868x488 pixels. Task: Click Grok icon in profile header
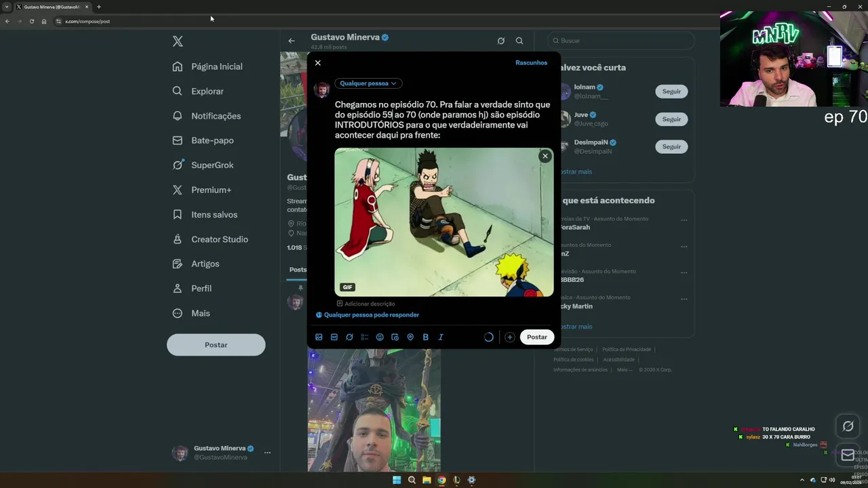tap(501, 41)
